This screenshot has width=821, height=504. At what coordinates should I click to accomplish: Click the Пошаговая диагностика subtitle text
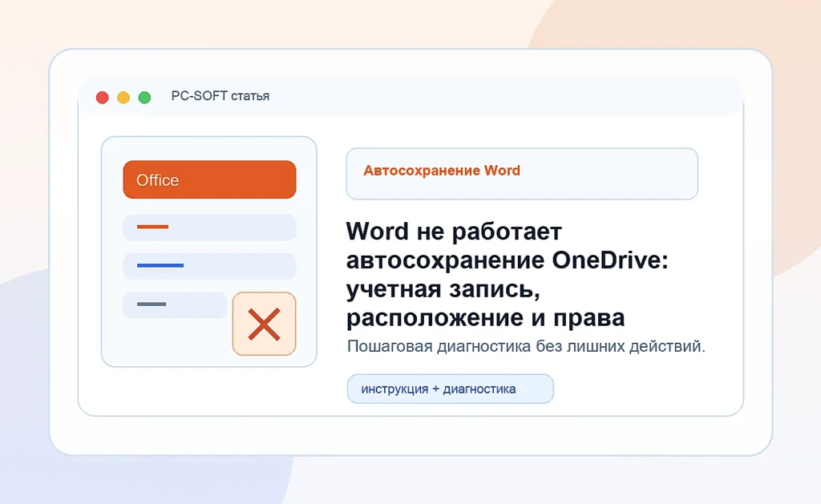click(x=526, y=346)
